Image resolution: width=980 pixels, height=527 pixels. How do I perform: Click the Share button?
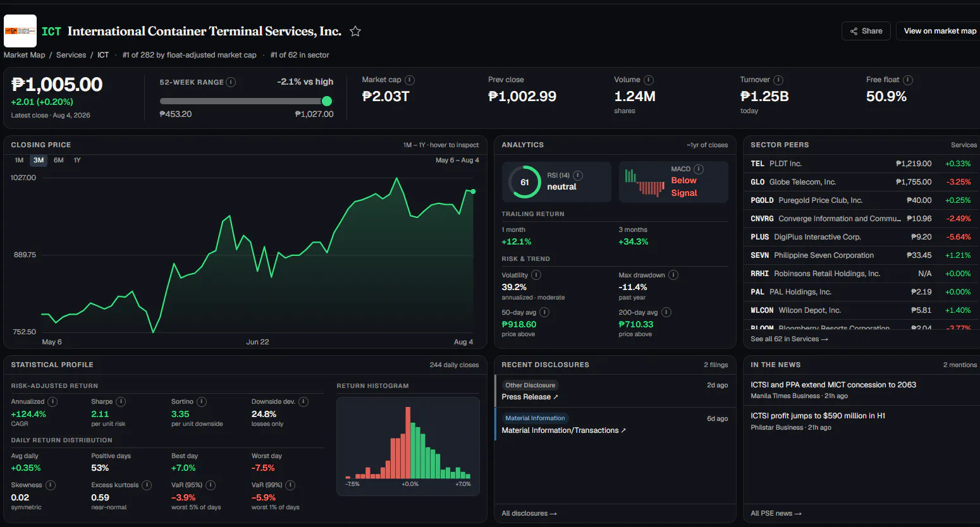[866, 31]
